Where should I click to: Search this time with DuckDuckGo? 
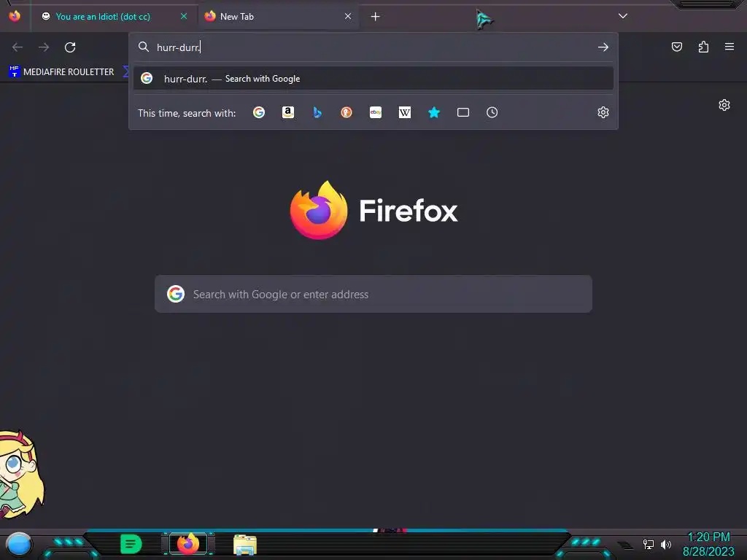tap(347, 112)
